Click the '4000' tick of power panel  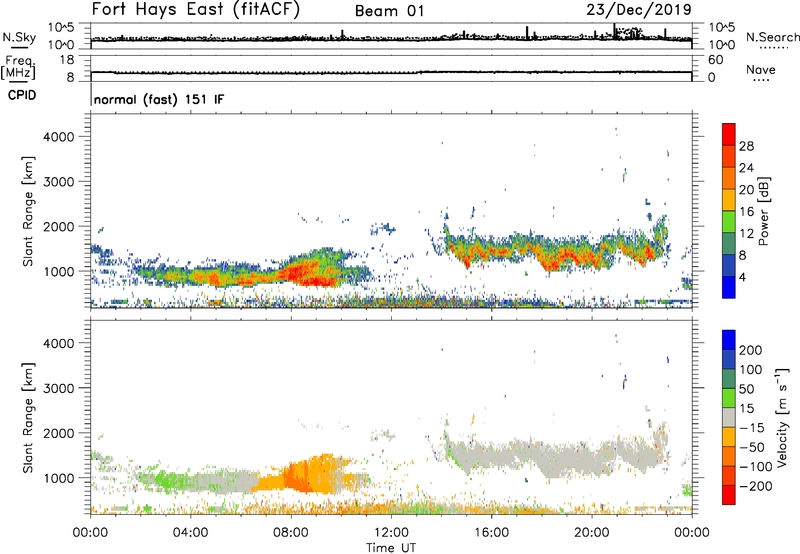(58, 137)
